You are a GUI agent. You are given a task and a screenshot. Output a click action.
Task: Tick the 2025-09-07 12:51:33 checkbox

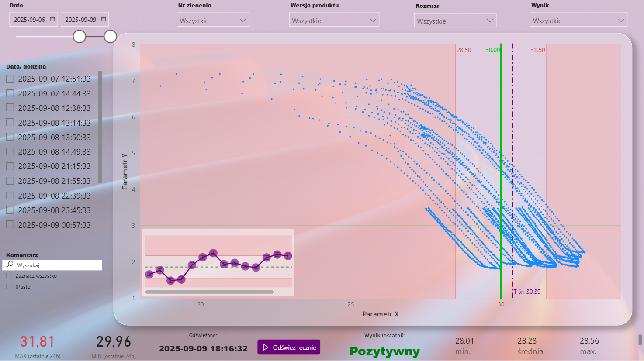click(x=10, y=79)
